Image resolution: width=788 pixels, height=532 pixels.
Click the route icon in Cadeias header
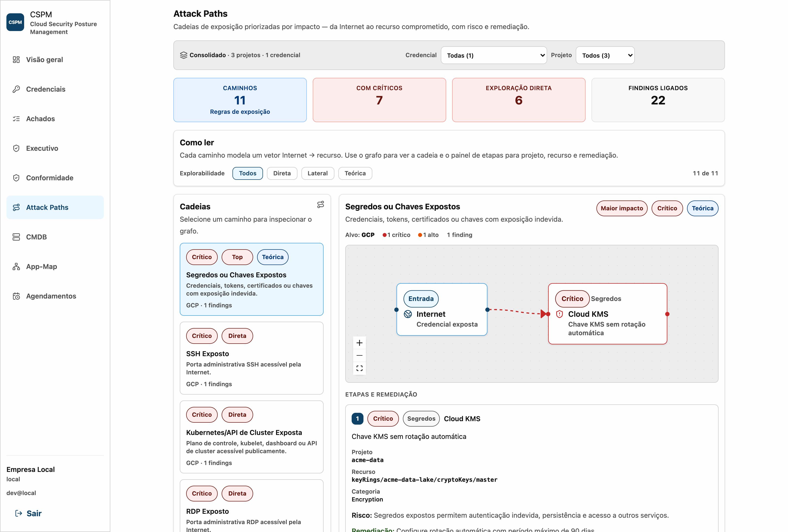tap(320, 204)
